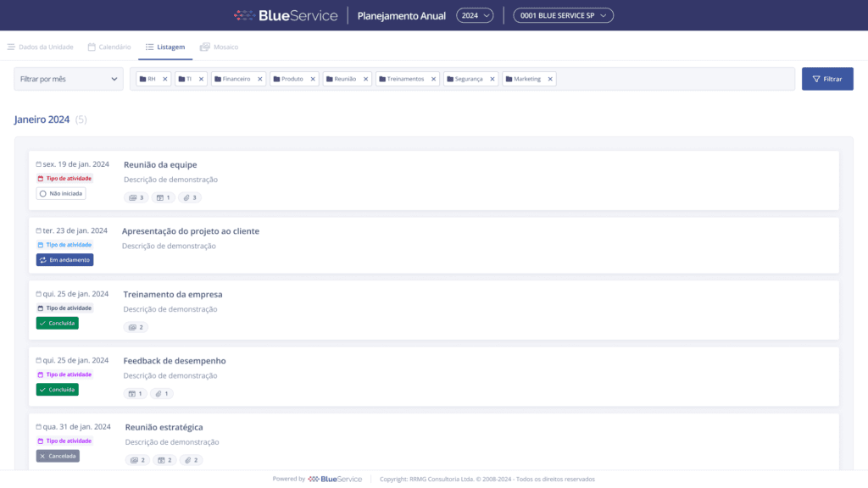Expand the Filtrar por mês dropdown
Screen dimensions: 868x488
[69, 79]
